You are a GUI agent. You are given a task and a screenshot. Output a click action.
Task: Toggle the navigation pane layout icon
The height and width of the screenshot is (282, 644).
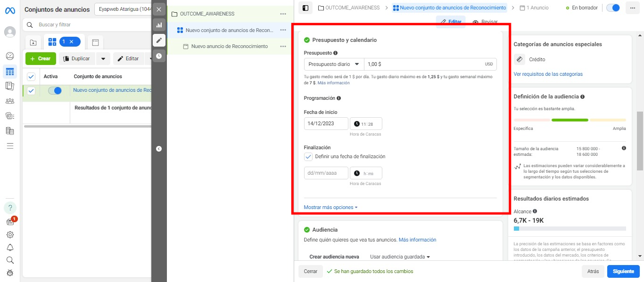click(305, 8)
